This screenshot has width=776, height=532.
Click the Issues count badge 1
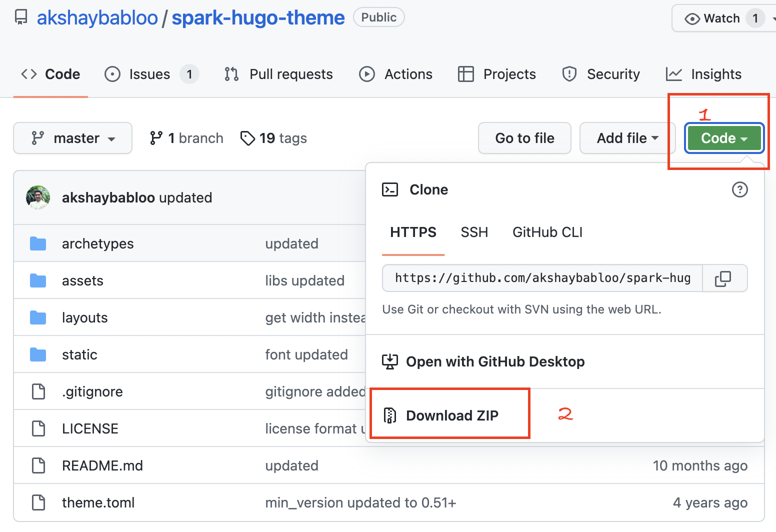[x=189, y=74]
